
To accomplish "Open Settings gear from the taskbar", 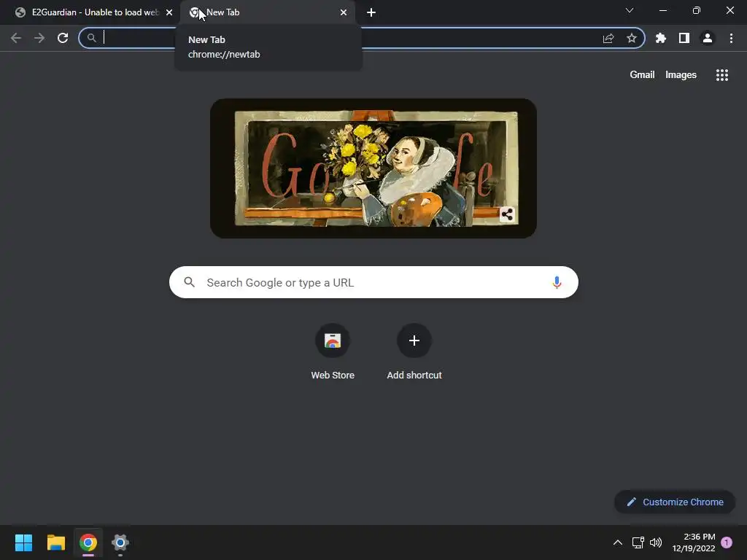I will [120, 542].
